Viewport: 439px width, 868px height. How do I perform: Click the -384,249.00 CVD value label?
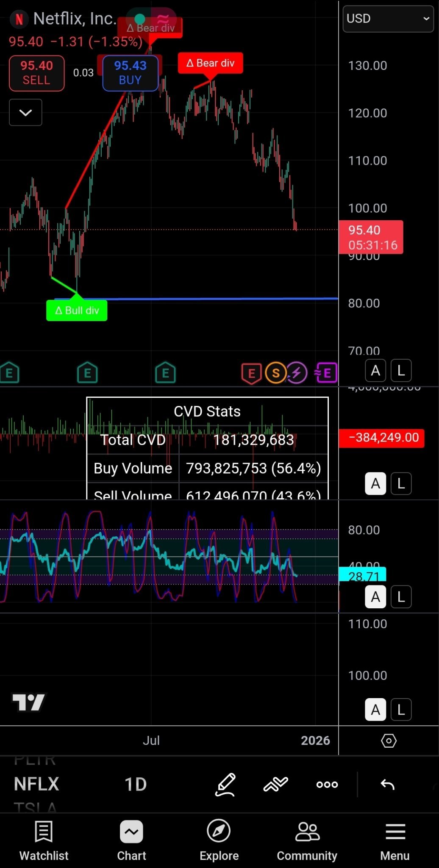pyautogui.click(x=381, y=438)
